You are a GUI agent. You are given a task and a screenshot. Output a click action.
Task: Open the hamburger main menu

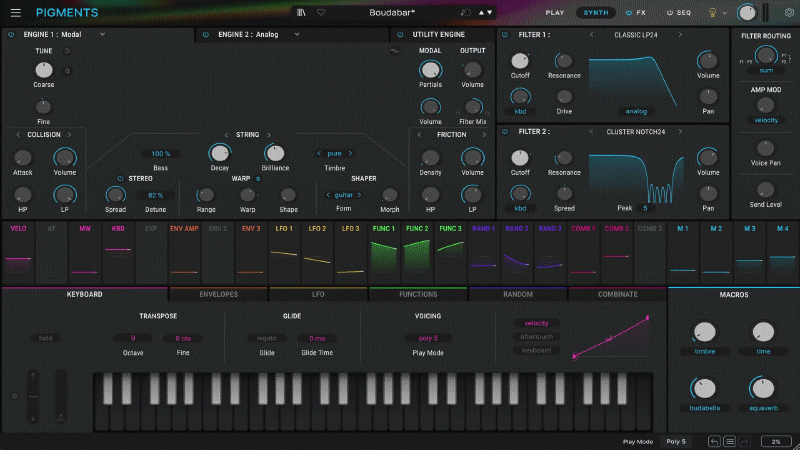click(14, 13)
